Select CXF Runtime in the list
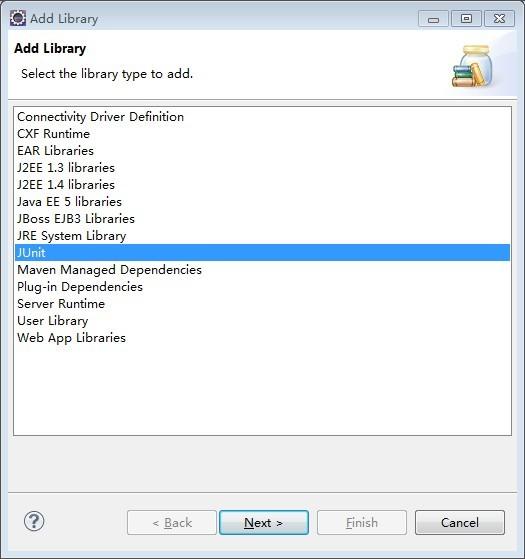 tap(262, 134)
